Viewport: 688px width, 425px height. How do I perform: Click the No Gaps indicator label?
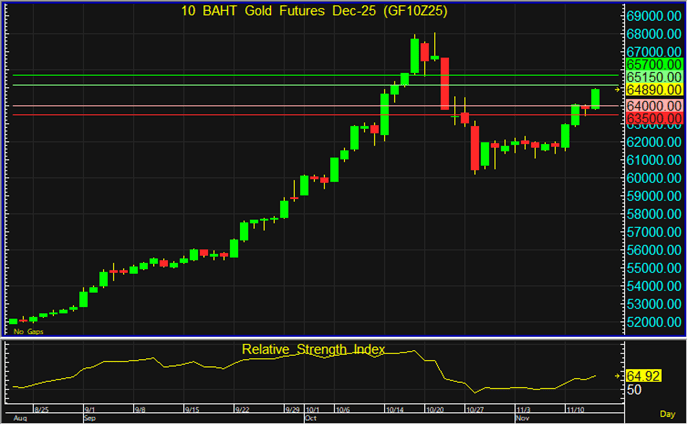(x=28, y=331)
